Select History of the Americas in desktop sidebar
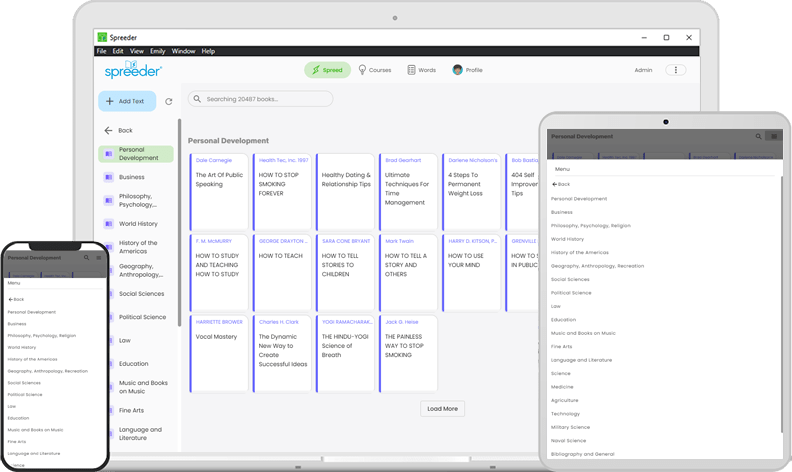The image size is (792, 472). click(137, 247)
